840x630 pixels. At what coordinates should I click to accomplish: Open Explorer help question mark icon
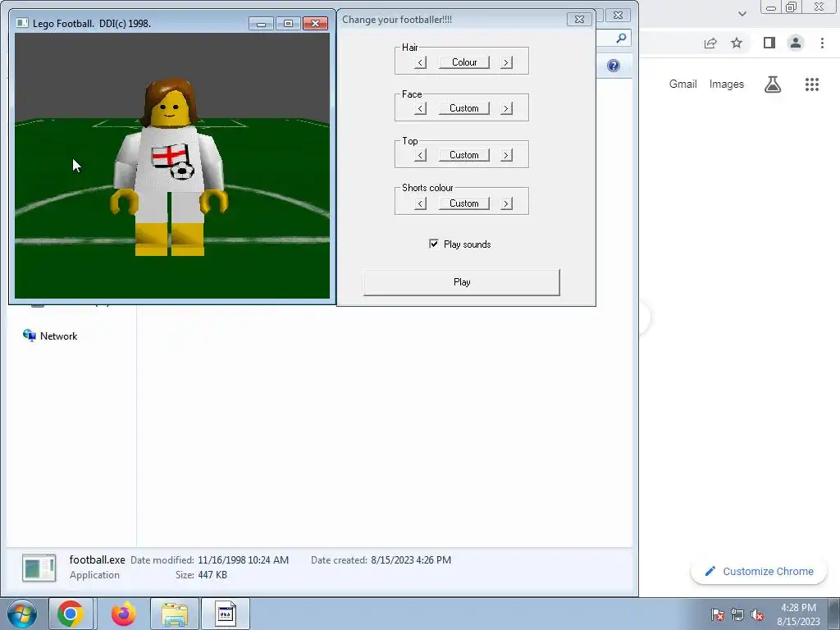coord(614,66)
